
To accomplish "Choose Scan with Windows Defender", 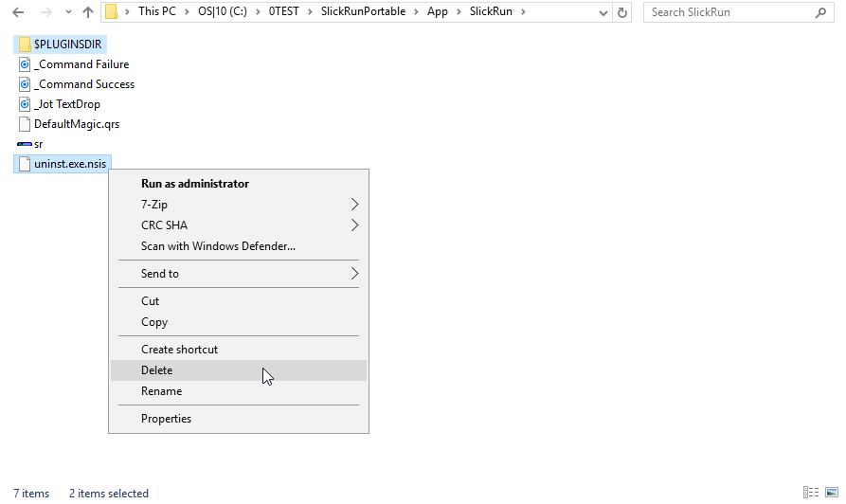I will click(239, 246).
